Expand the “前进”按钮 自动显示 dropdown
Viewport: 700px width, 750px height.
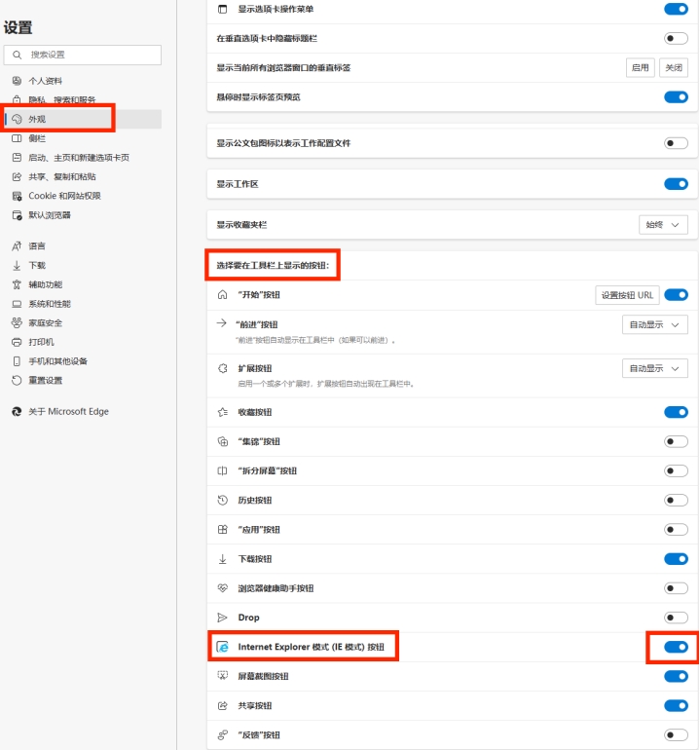654,324
